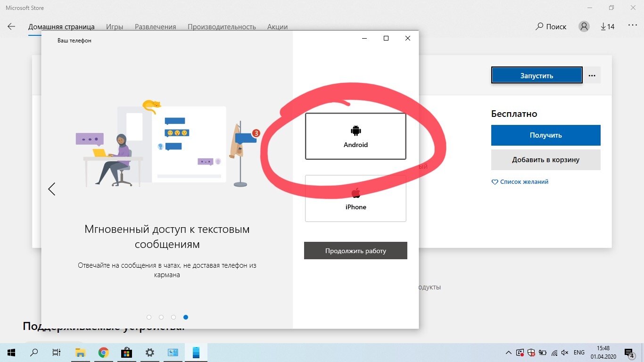Open Settings gear on taskbar
The height and width of the screenshot is (362, 644).
149,353
